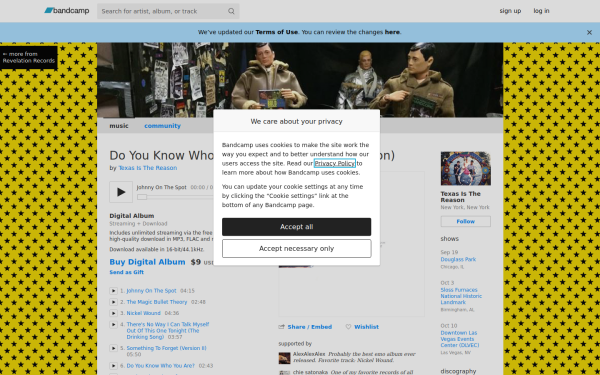Dismiss the Terms of Use banner

point(589,33)
